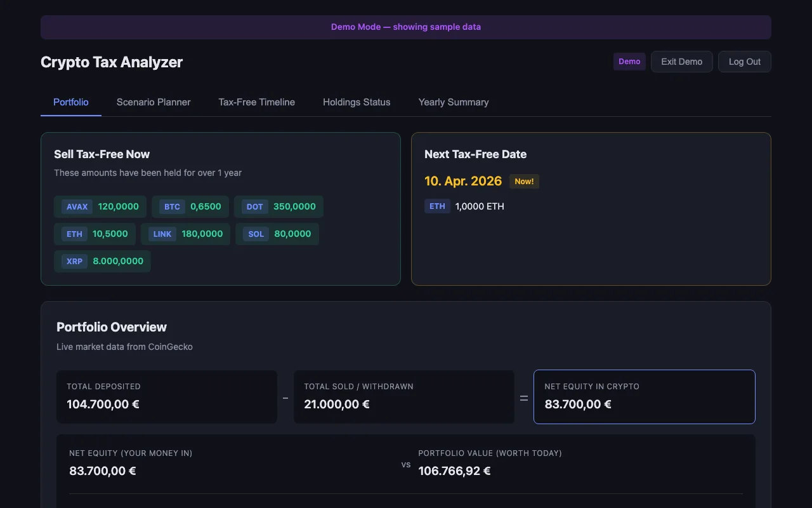The width and height of the screenshot is (812, 508).
Task: Click the Sell Tax-Free Now heading
Action: (x=102, y=154)
